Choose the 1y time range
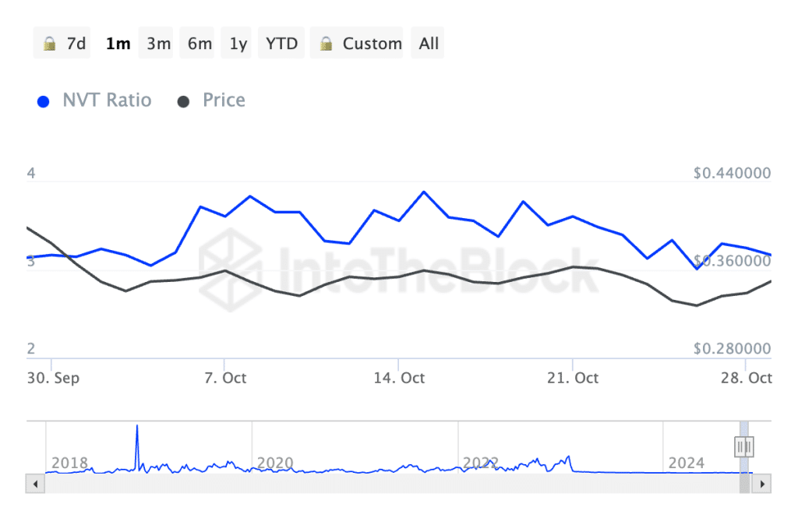798x532 pixels. click(238, 44)
